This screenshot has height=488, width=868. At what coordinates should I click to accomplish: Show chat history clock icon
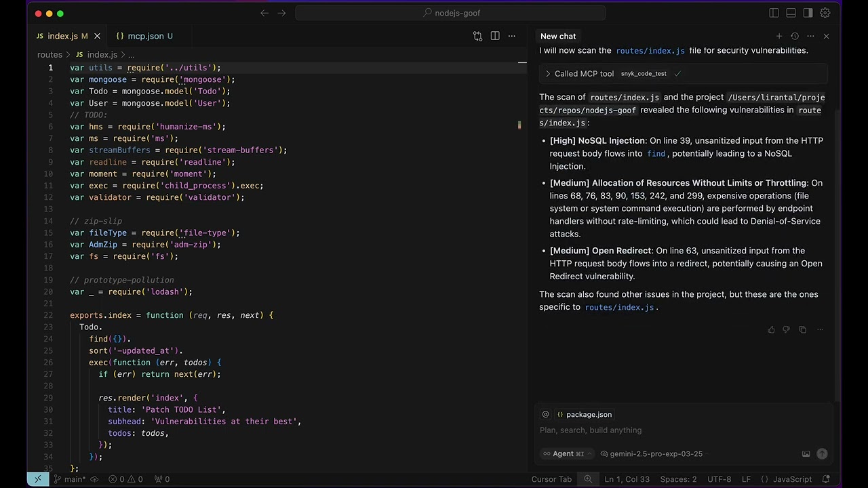pyautogui.click(x=795, y=36)
